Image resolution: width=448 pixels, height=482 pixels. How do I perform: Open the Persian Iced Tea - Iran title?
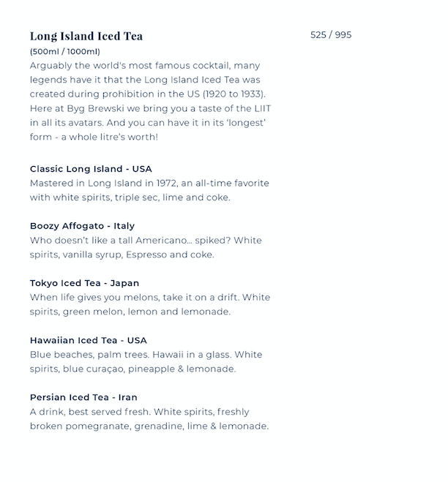tap(83, 397)
